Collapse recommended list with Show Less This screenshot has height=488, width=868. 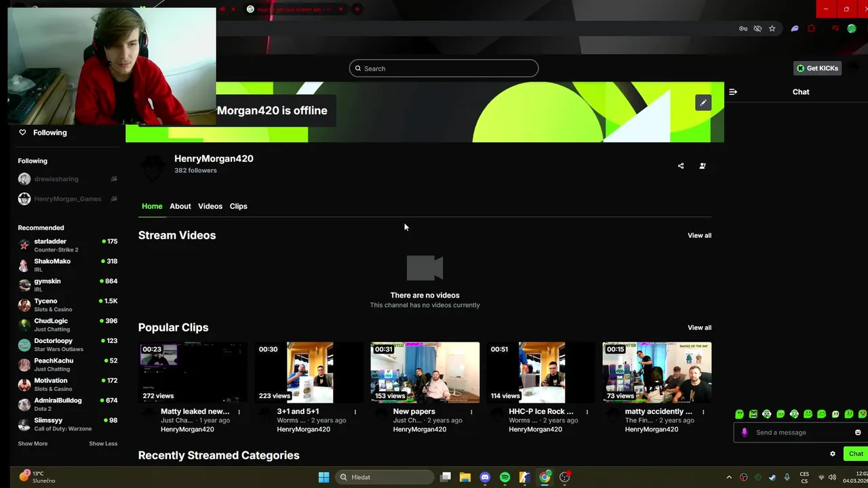(x=103, y=443)
